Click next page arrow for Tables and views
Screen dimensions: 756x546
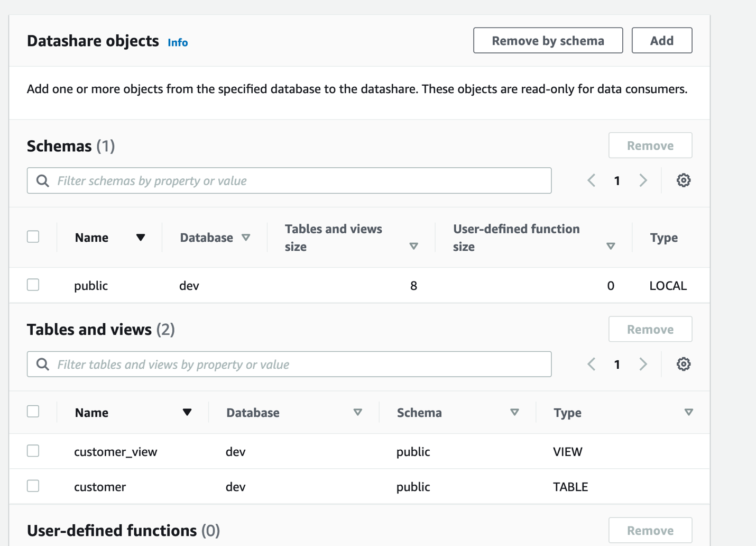coord(643,364)
